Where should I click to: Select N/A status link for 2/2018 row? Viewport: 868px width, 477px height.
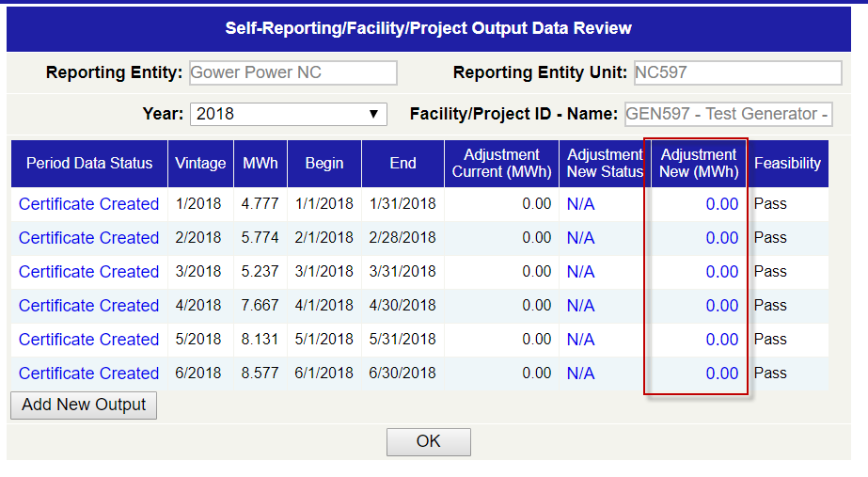[x=580, y=238]
